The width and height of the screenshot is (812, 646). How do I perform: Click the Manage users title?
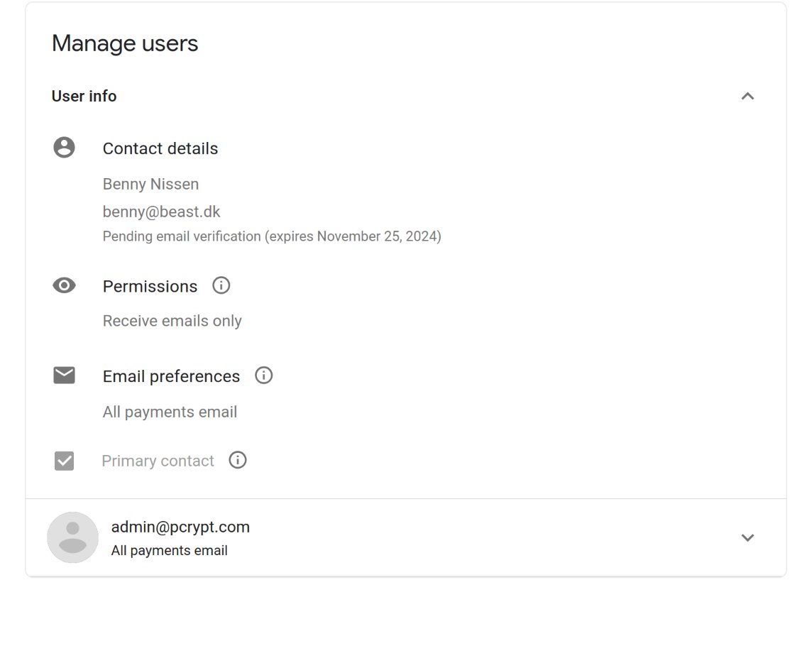click(125, 43)
